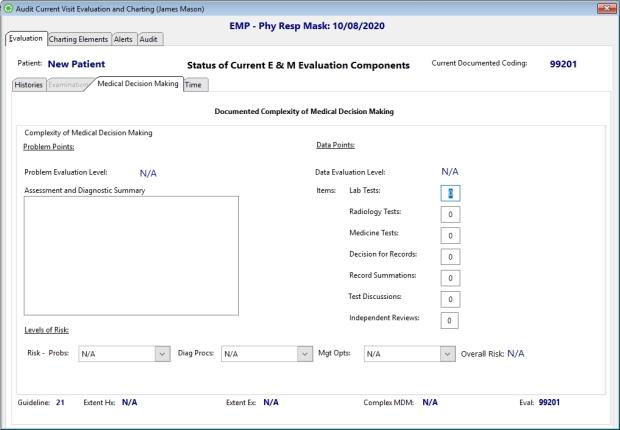620x430 pixels.
Task: Click the Record Summations count field
Action: [450, 278]
